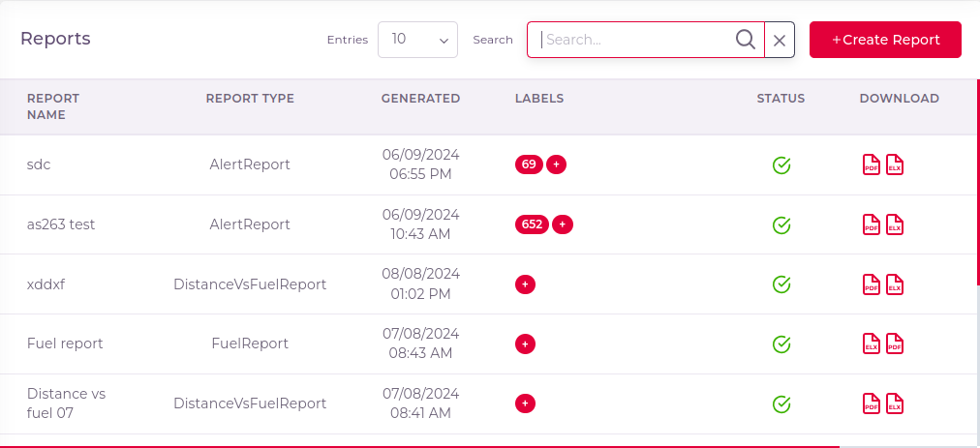Click the status checkmark for xddxf

pos(781,284)
